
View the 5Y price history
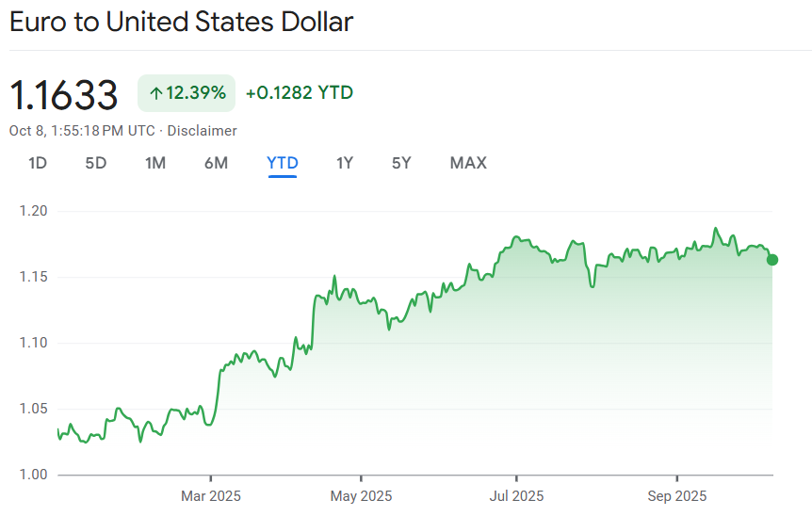click(402, 163)
